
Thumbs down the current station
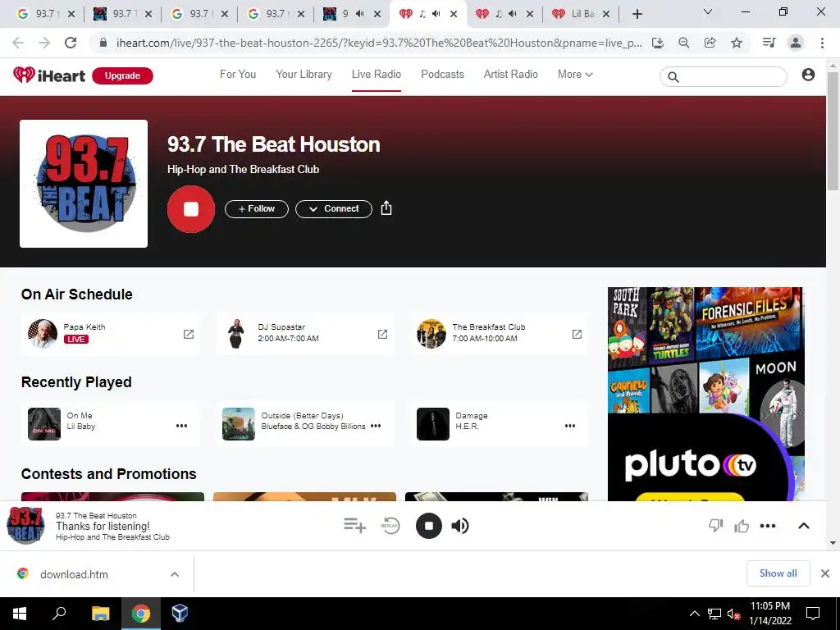(x=715, y=526)
